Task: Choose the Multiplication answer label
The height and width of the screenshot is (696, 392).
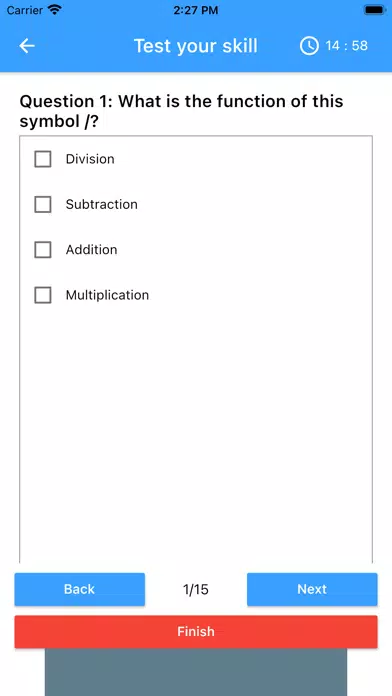Action: (x=107, y=295)
